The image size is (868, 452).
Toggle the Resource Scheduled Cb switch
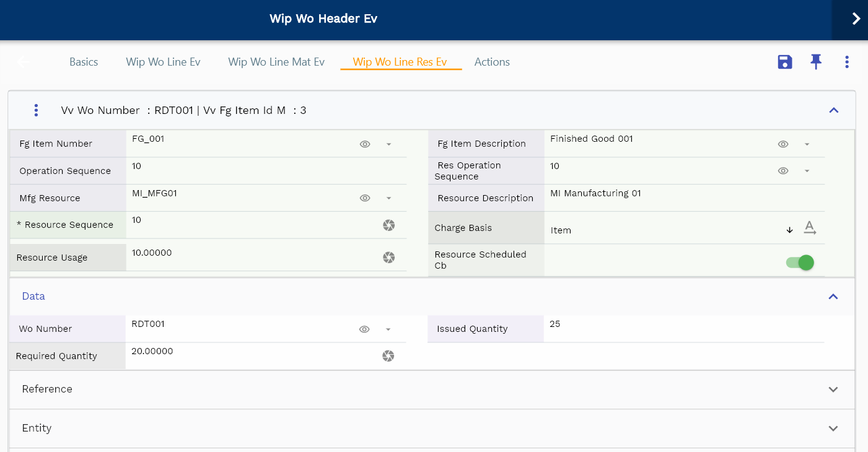coord(800,263)
